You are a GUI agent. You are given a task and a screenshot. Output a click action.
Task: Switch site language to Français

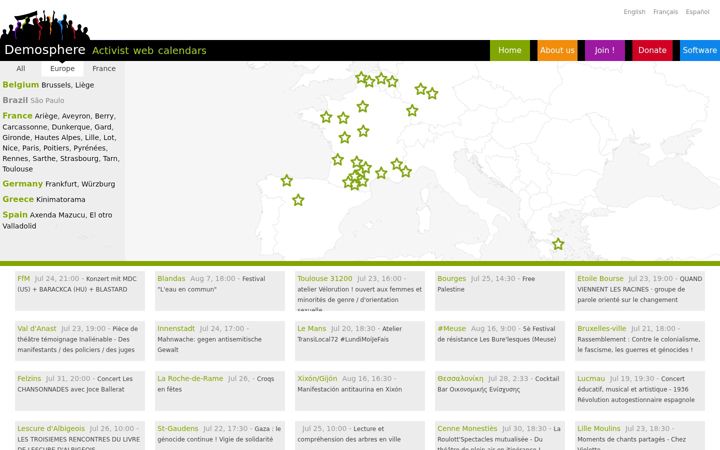[665, 11]
